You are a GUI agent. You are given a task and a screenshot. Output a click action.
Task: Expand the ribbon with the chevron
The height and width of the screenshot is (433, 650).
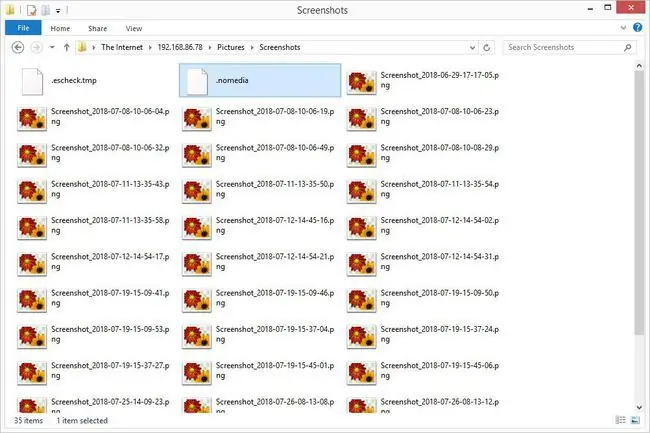point(623,28)
